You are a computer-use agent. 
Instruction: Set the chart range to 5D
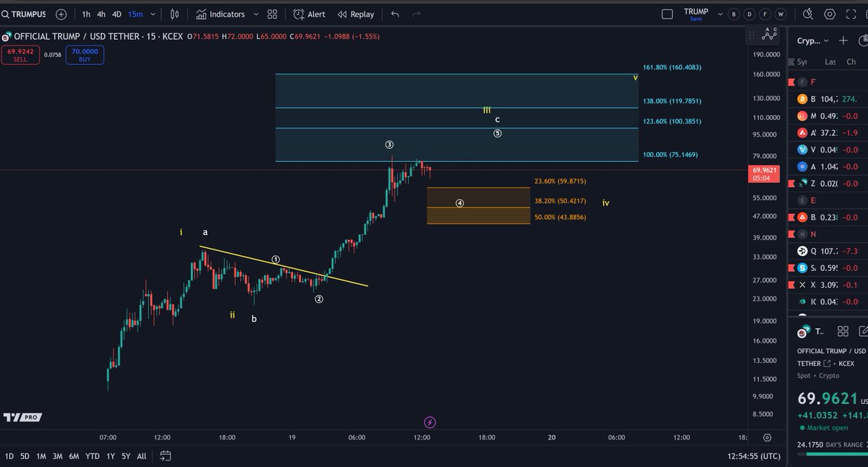pyautogui.click(x=25, y=456)
